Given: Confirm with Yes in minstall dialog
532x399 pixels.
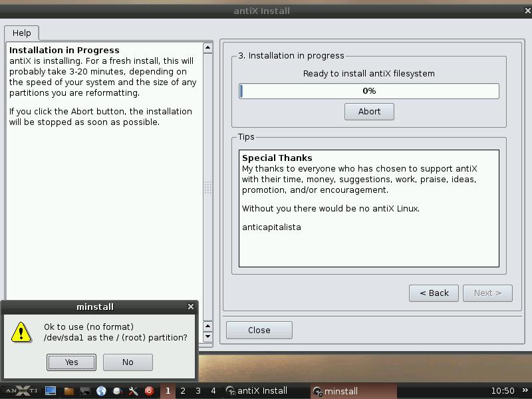Looking at the screenshot, I should coord(71,362).
